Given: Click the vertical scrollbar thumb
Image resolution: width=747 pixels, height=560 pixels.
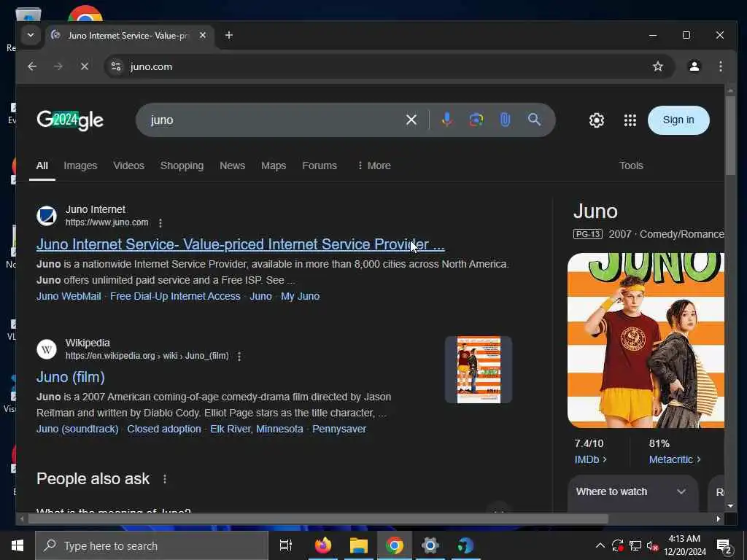Looking at the screenshot, I should (730, 136).
